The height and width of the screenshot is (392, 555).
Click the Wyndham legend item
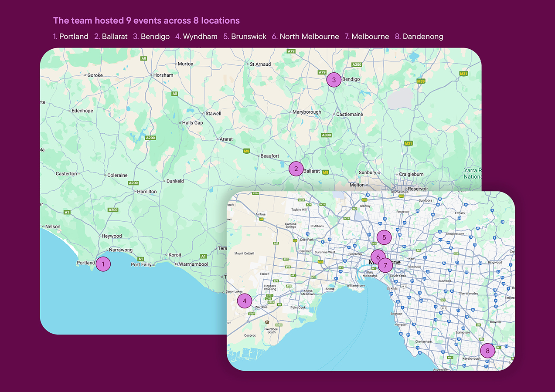pos(196,37)
